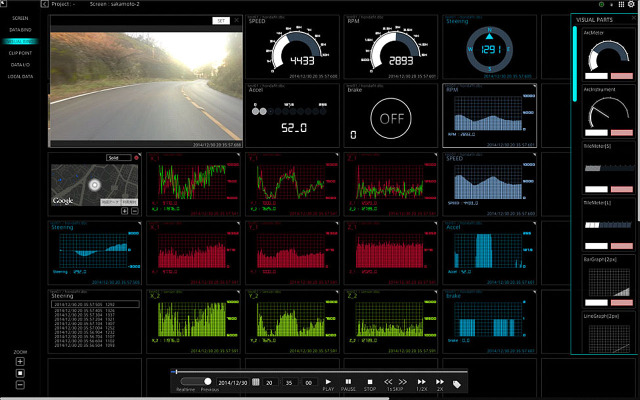This screenshot has height=400, width=640.
Task: Skip forward one second
Action: [x=402, y=382]
